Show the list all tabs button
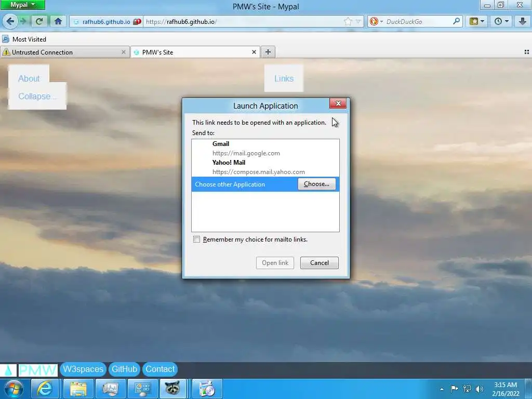Image resolution: width=532 pixels, height=399 pixels. click(527, 52)
